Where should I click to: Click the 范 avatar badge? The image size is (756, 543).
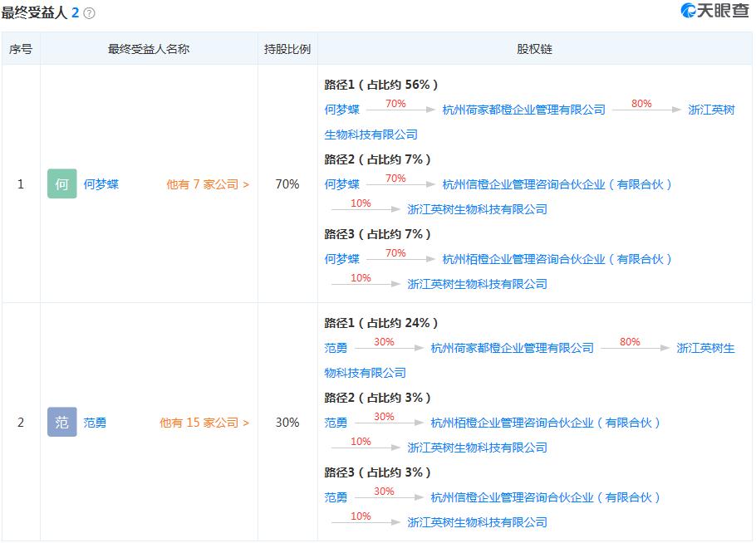(61, 423)
